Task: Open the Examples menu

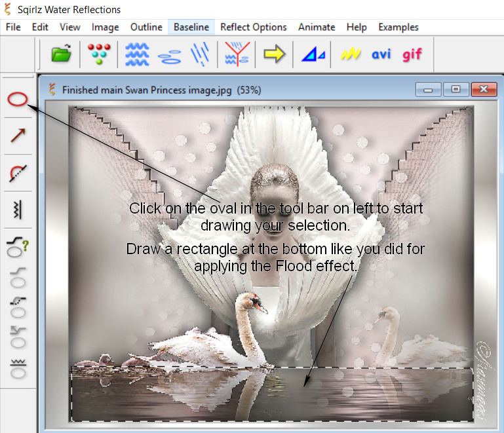Action: click(x=398, y=27)
